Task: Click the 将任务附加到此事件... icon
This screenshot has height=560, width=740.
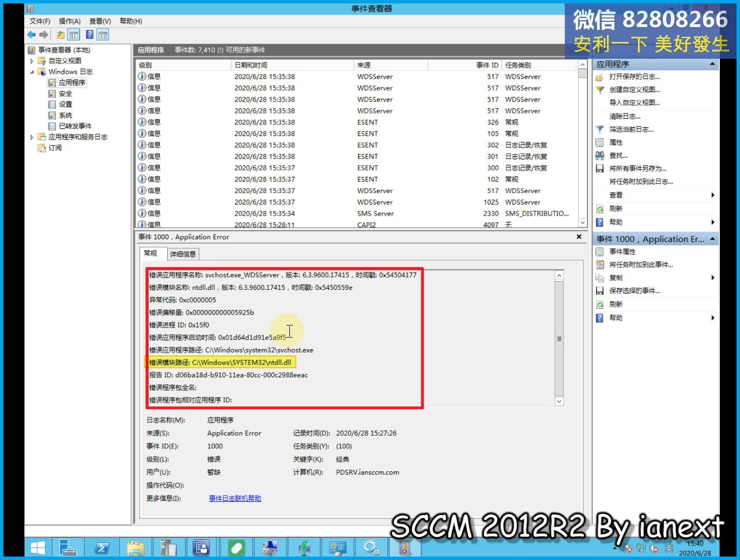Action: [x=600, y=265]
